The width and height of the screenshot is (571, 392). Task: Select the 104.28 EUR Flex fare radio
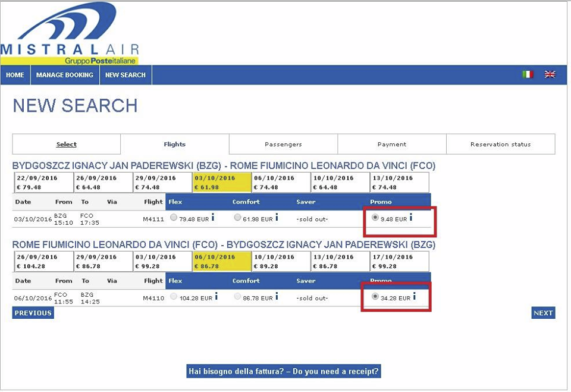click(174, 297)
